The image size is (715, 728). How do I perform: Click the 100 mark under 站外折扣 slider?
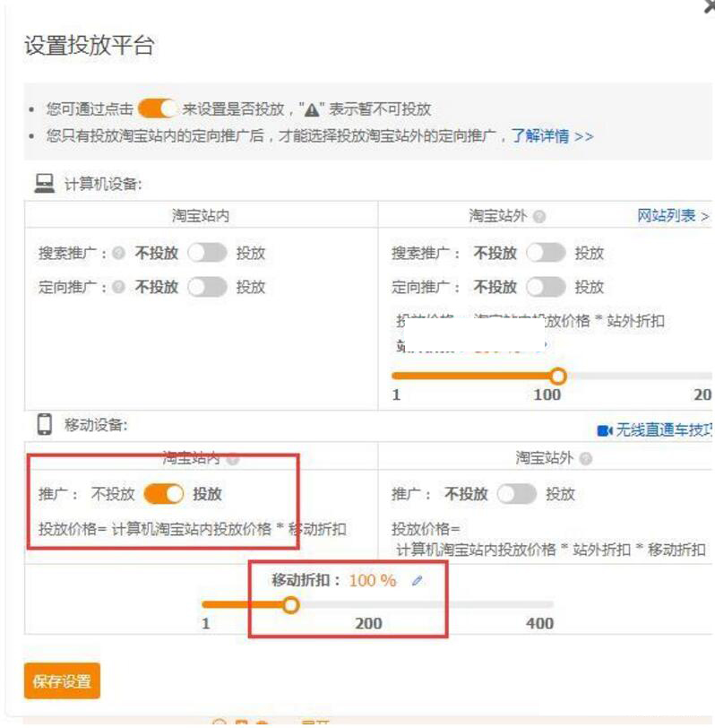pos(547,395)
